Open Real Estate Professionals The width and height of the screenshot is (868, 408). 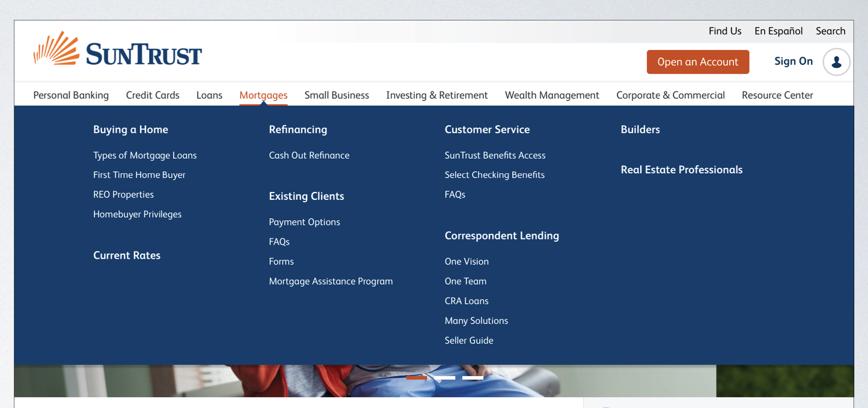point(682,170)
